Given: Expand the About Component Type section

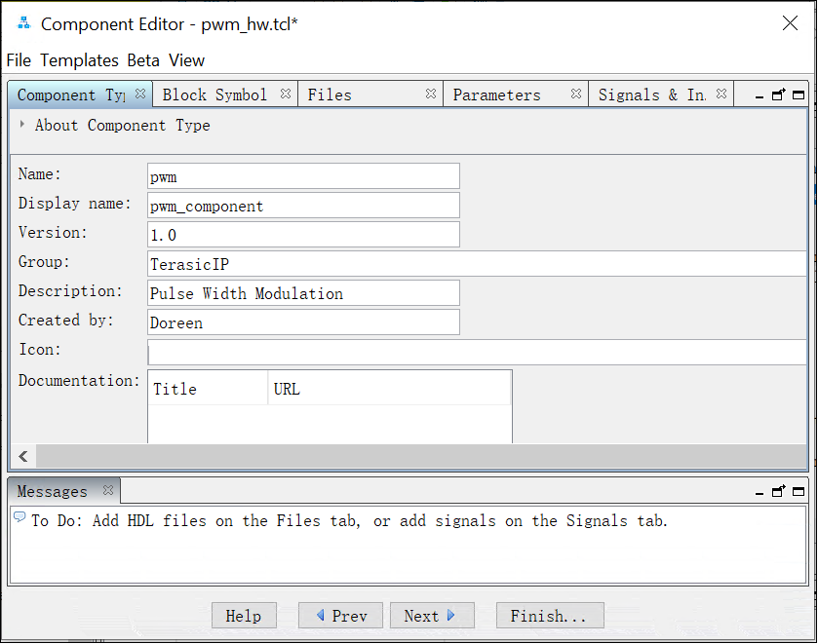Looking at the screenshot, I should (x=20, y=125).
